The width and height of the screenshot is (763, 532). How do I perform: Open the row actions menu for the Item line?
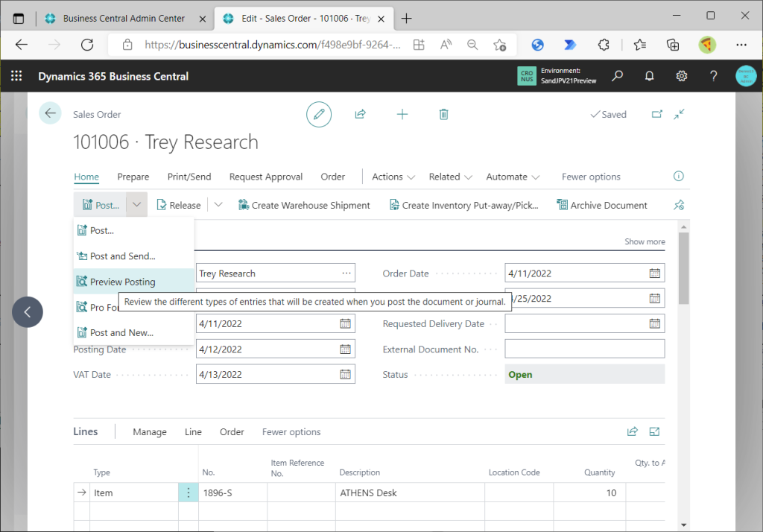tap(189, 493)
